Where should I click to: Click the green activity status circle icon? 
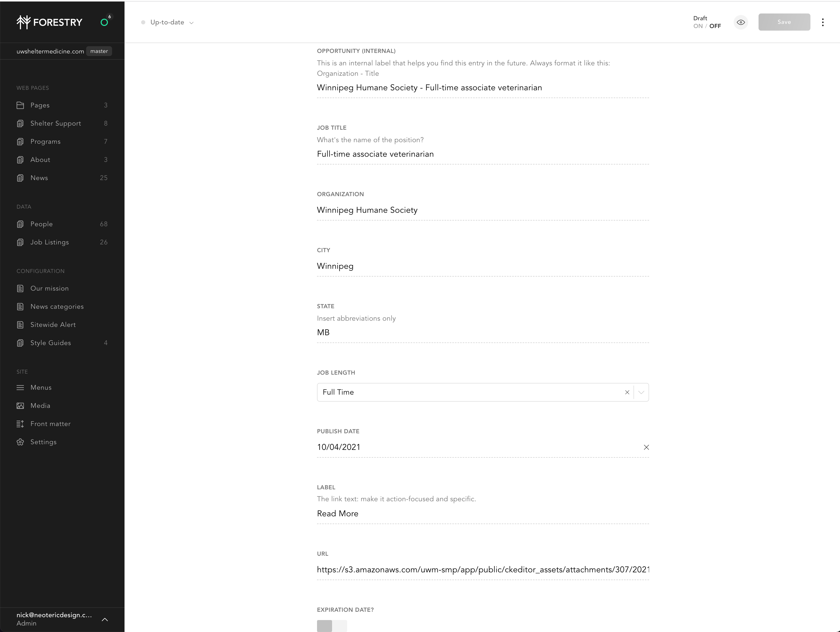tap(104, 22)
